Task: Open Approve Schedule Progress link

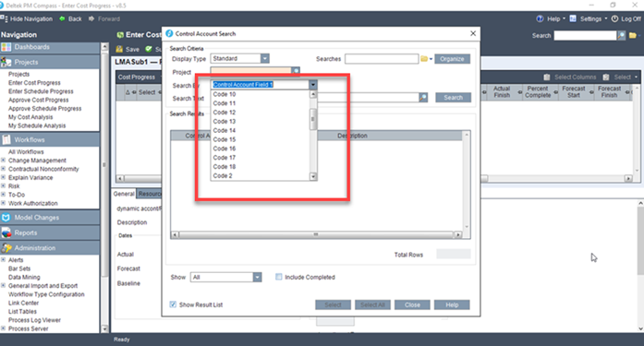Action: pos(44,109)
